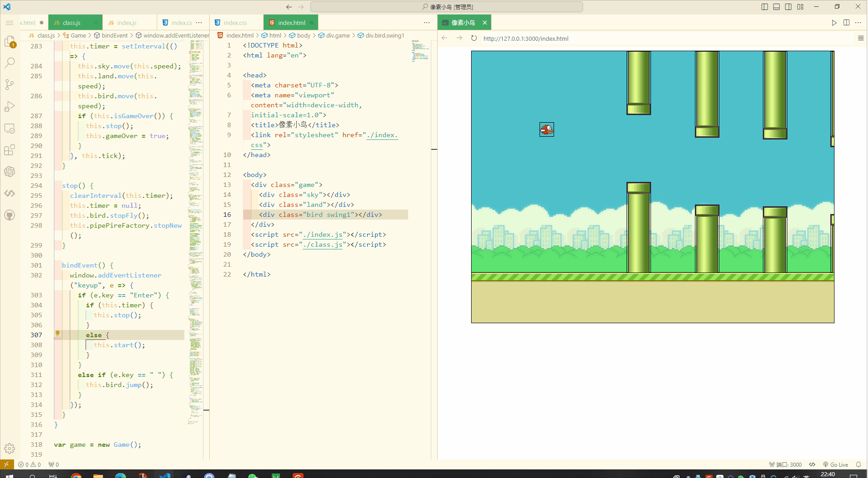
Task: Open the Manage settings gear
Action: [x=10, y=449]
